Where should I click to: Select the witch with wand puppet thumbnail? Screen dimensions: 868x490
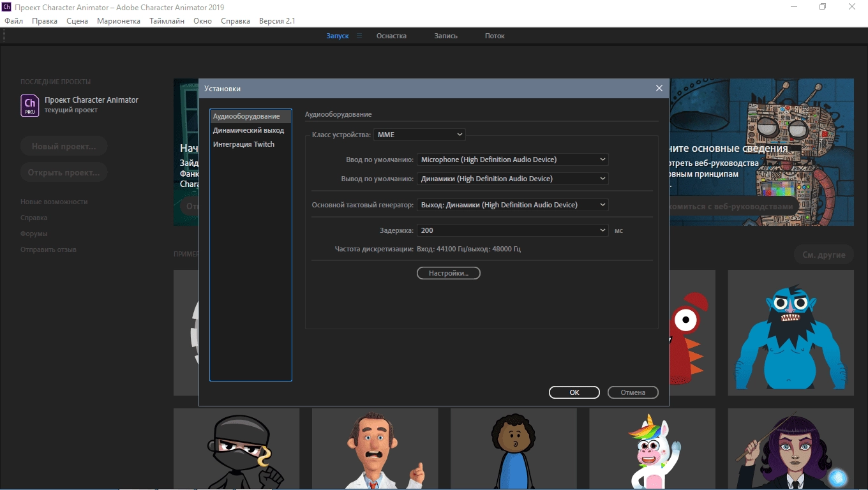click(791, 449)
